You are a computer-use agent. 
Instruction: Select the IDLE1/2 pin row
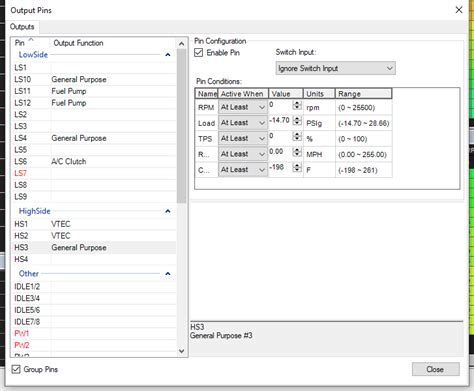[94, 287]
